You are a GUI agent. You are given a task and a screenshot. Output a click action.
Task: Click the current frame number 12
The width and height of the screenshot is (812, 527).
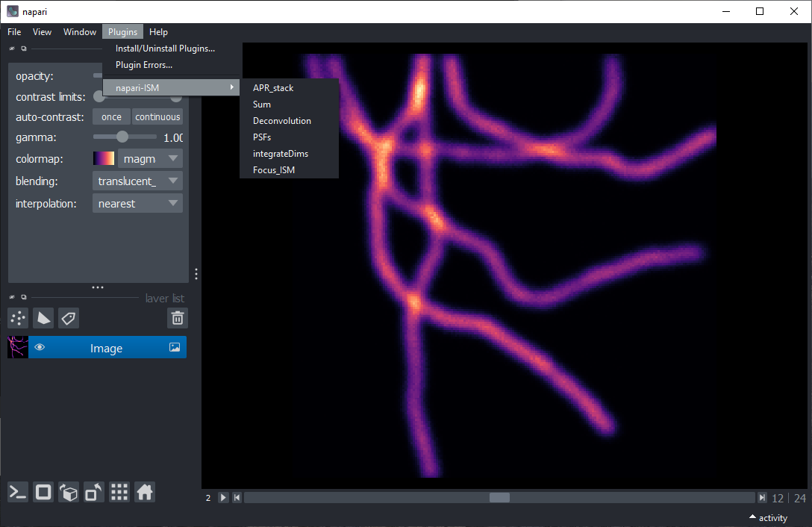tap(778, 498)
